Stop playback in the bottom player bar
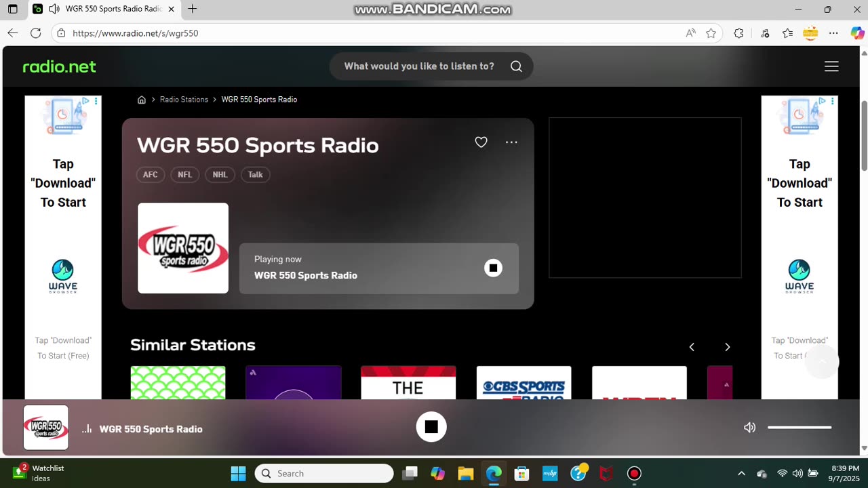The width and height of the screenshot is (868, 488). tap(431, 427)
